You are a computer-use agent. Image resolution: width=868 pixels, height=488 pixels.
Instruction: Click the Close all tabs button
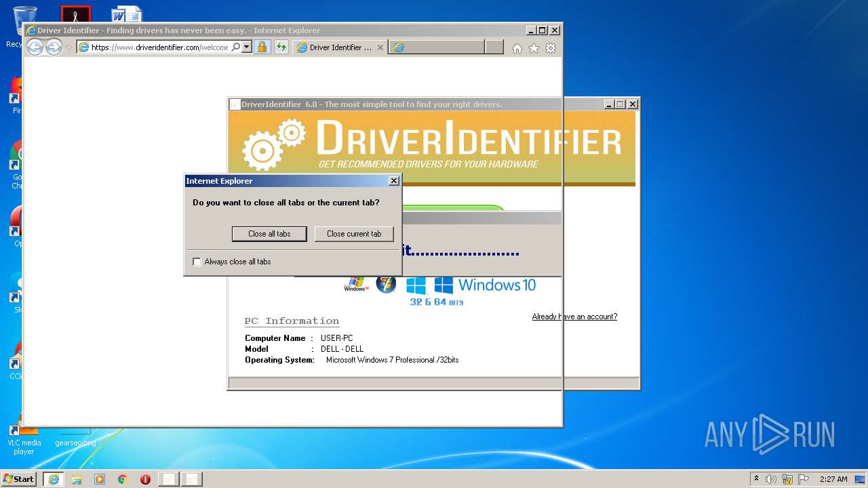click(x=270, y=234)
